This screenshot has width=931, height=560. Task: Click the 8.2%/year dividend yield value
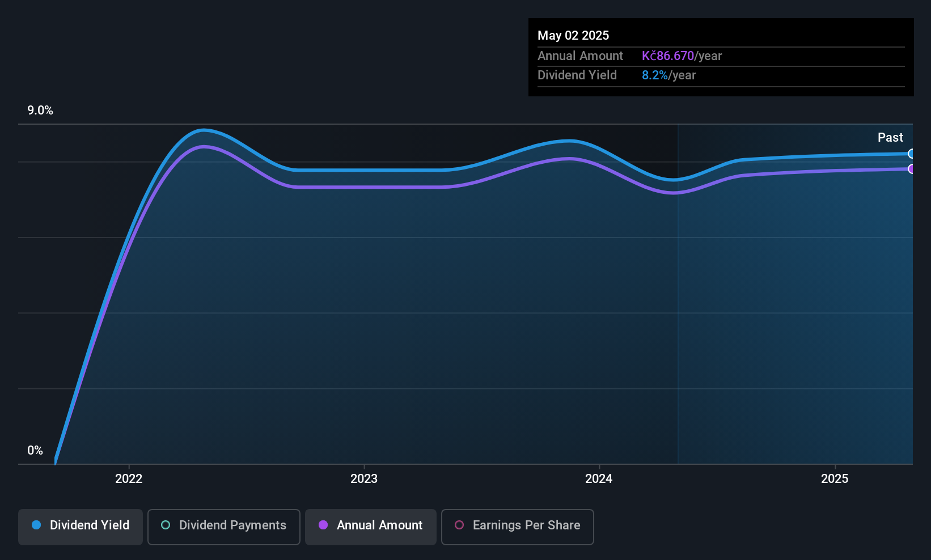(x=668, y=75)
